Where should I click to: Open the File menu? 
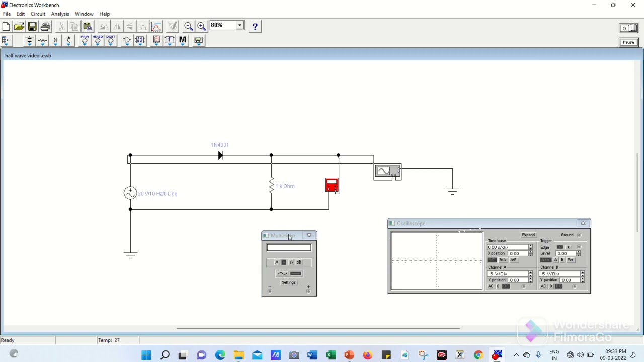(x=7, y=14)
